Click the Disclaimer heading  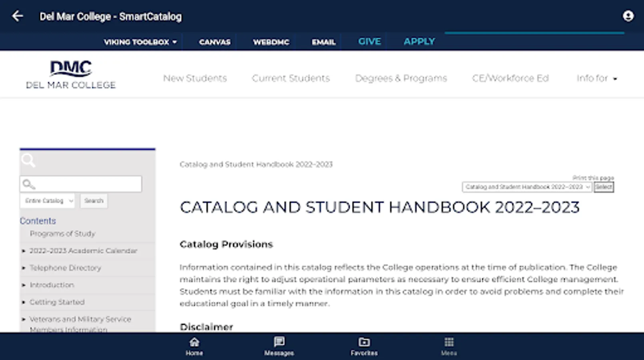(x=206, y=327)
